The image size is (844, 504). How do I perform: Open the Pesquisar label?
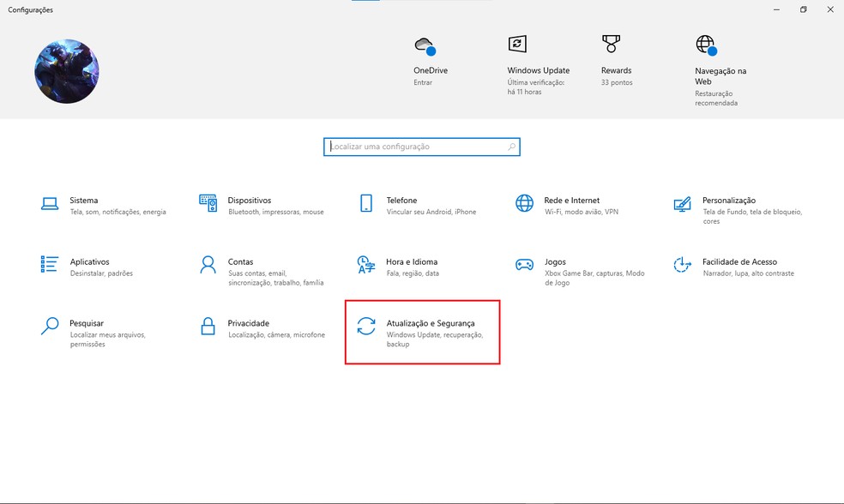[x=86, y=323]
